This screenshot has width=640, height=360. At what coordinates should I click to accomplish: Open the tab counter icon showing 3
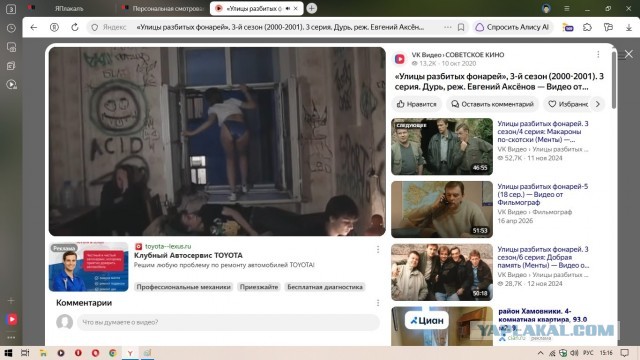coord(11,9)
